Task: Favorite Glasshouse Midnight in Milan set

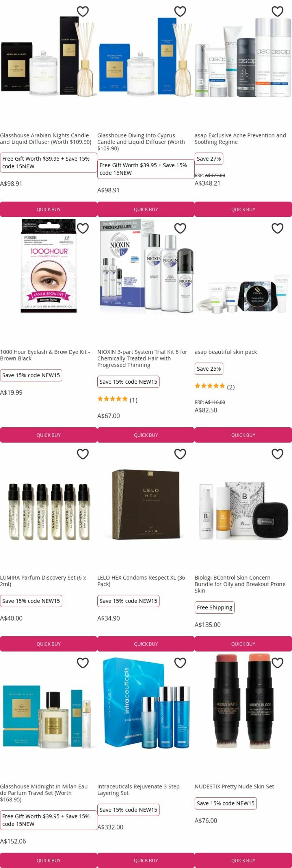Action: [x=83, y=663]
